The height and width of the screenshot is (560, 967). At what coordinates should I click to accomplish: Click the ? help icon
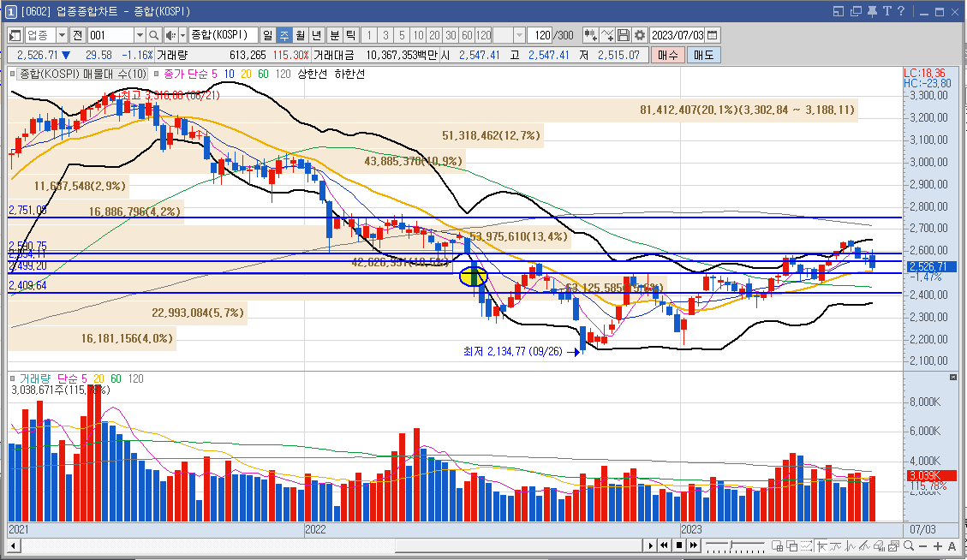pyautogui.click(x=901, y=11)
